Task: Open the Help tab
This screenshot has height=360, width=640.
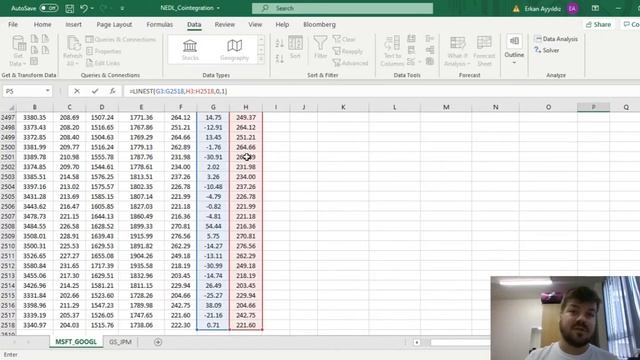Action: pyautogui.click(x=282, y=24)
